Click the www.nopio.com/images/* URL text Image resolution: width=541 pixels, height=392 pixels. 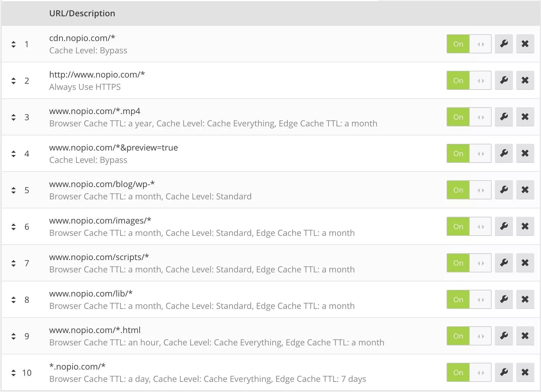100,220
